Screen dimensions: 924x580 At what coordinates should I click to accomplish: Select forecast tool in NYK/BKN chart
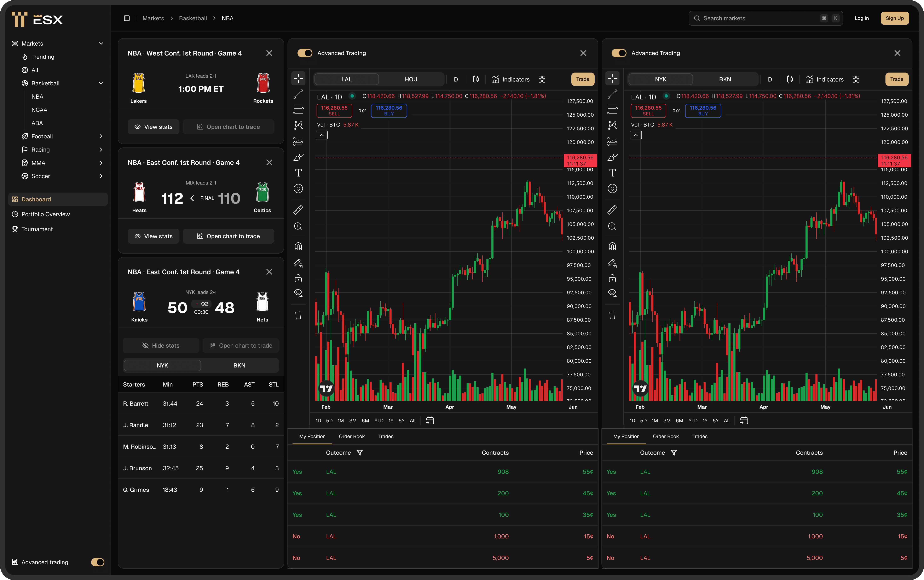pos(612,141)
